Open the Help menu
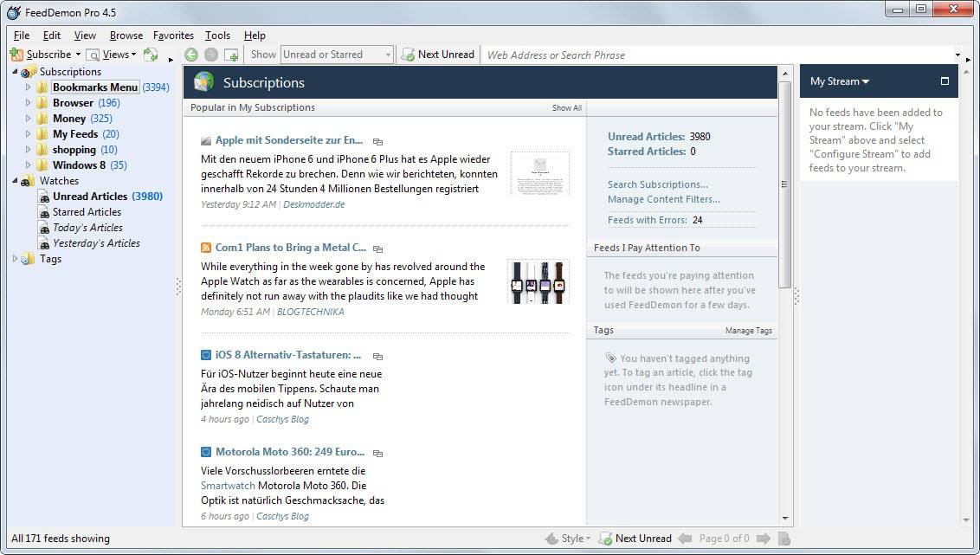The height and width of the screenshot is (555, 980). click(x=255, y=35)
